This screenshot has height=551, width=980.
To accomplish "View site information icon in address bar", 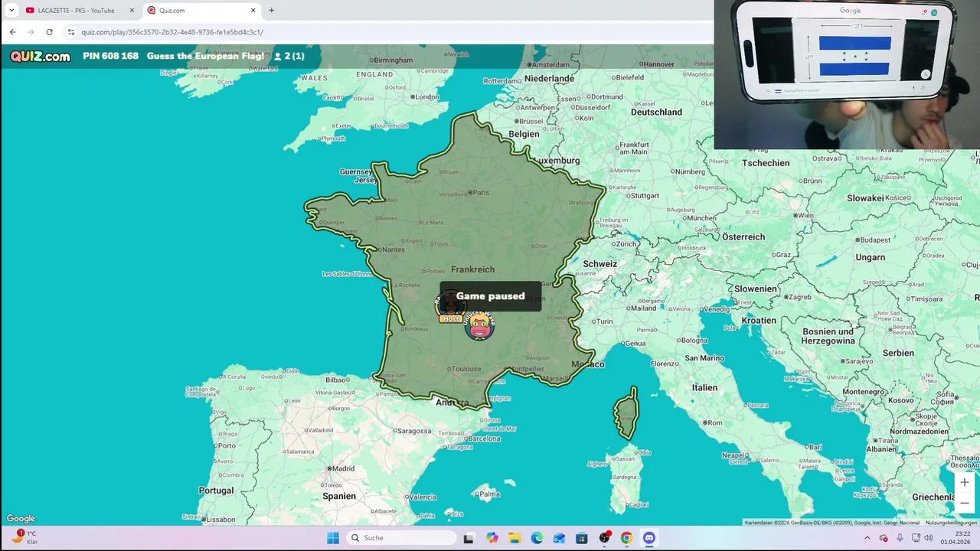I will [71, 32].
